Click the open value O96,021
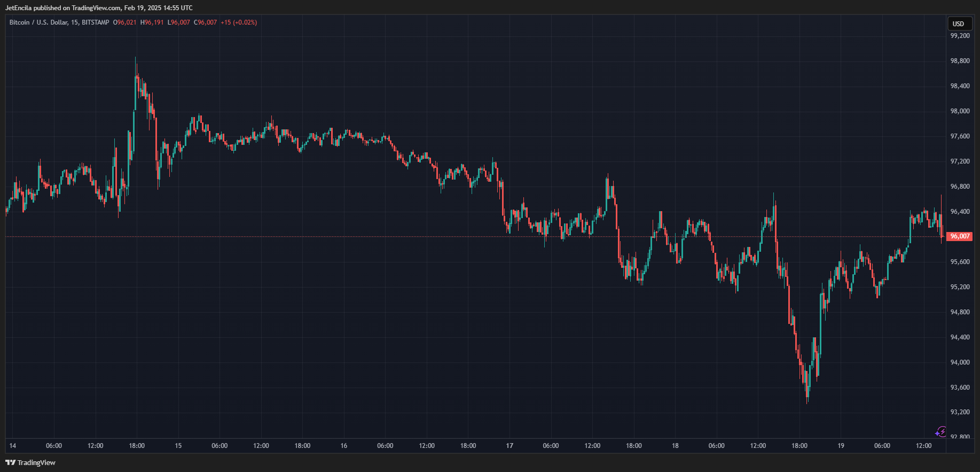Image resolution: width=980 pixels, height=472 pixels. click(x=125, y=22)
